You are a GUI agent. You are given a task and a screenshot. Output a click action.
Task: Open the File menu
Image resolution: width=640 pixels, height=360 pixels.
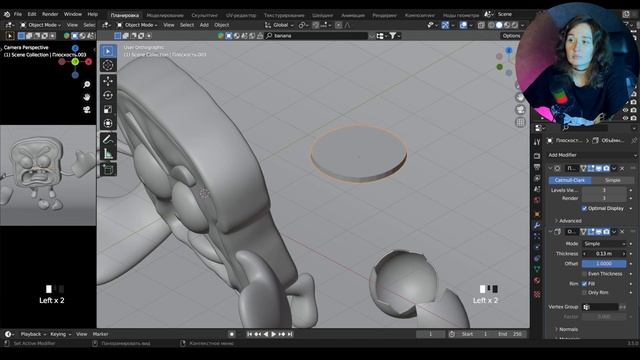[x=18, y=14]
